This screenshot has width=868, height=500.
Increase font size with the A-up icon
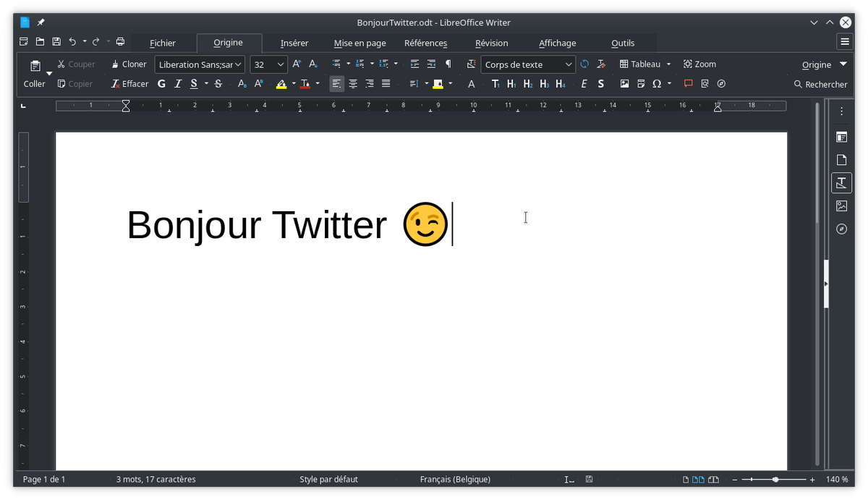297,64
